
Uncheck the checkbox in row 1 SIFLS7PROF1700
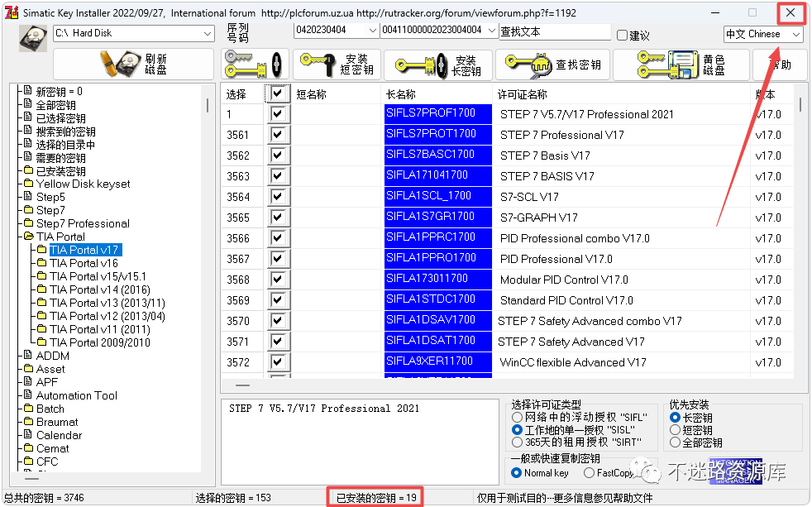[x=278, y=114]
